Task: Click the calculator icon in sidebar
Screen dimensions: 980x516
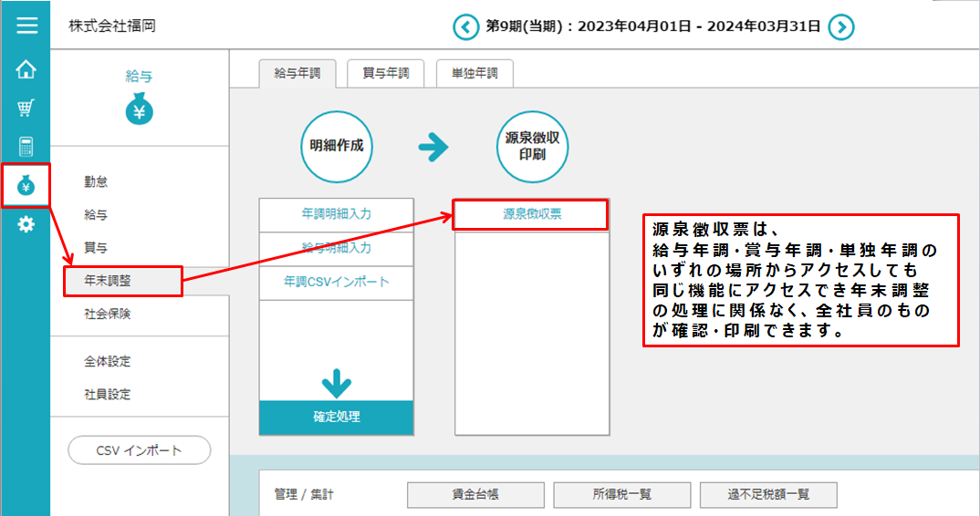Action: [26, 147]
